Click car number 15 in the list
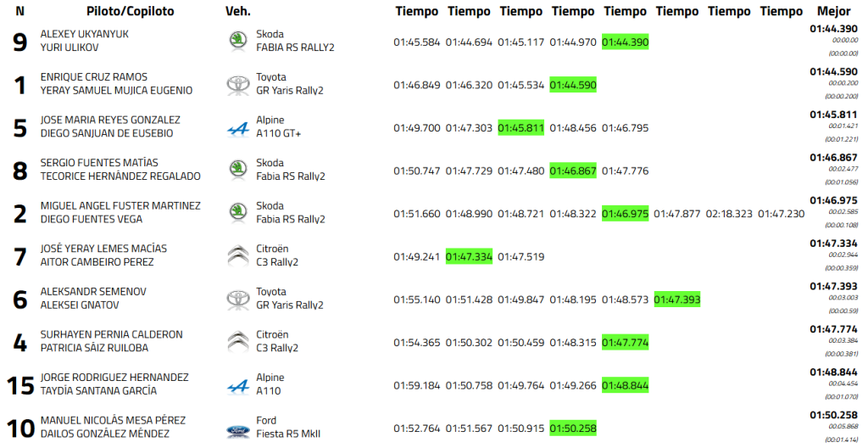This screenshot has height=448, width=868. pyautogui.click(x=19, y=386)
